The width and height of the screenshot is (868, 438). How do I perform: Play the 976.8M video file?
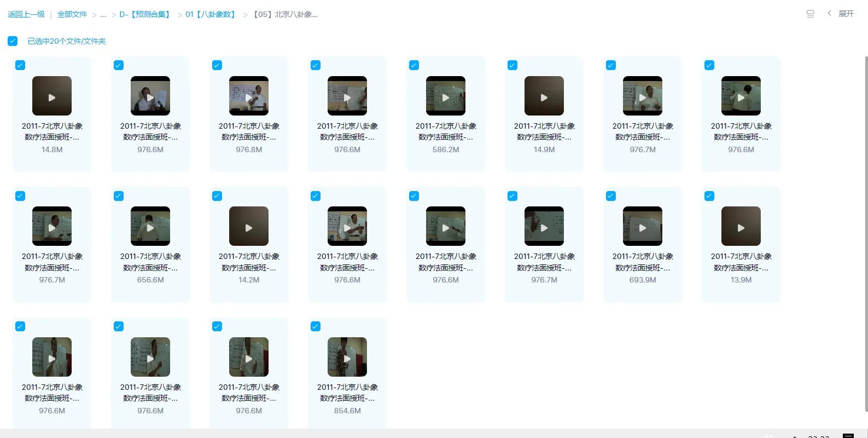pos(249,96)
